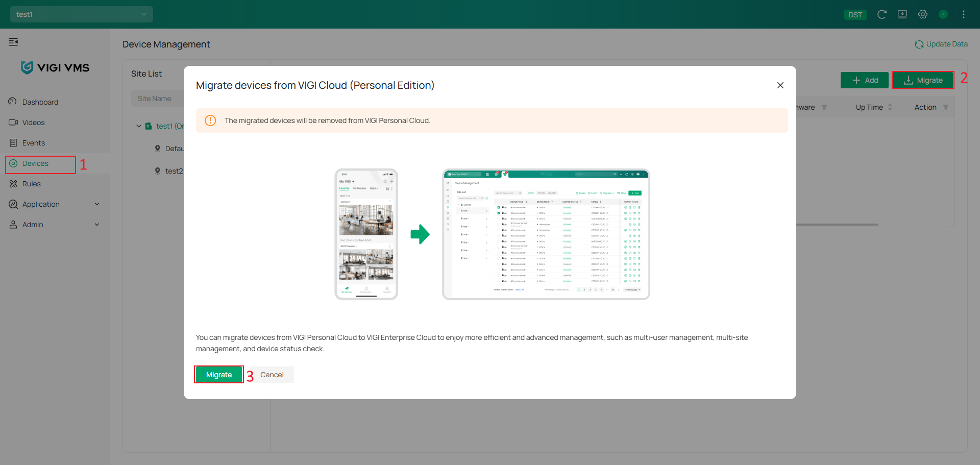Screen dimensions: 980x465
Task: Cancel the migration dialog
Action: 272,375
